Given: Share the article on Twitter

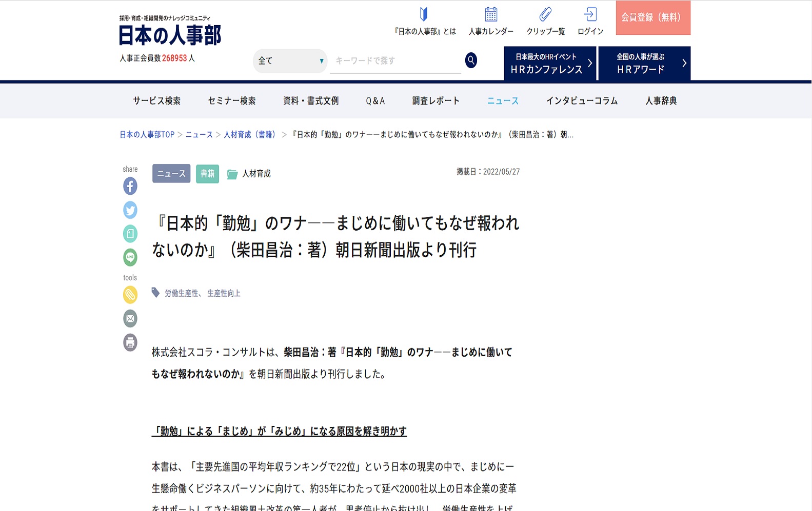Looking at the screenshot, I should click(x=130, y=210).
